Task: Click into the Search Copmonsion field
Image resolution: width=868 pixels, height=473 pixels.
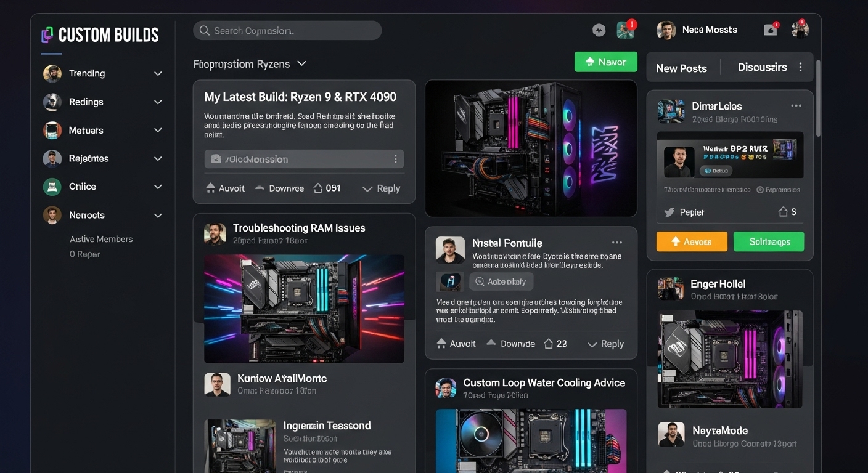Action: pos(287,31)
